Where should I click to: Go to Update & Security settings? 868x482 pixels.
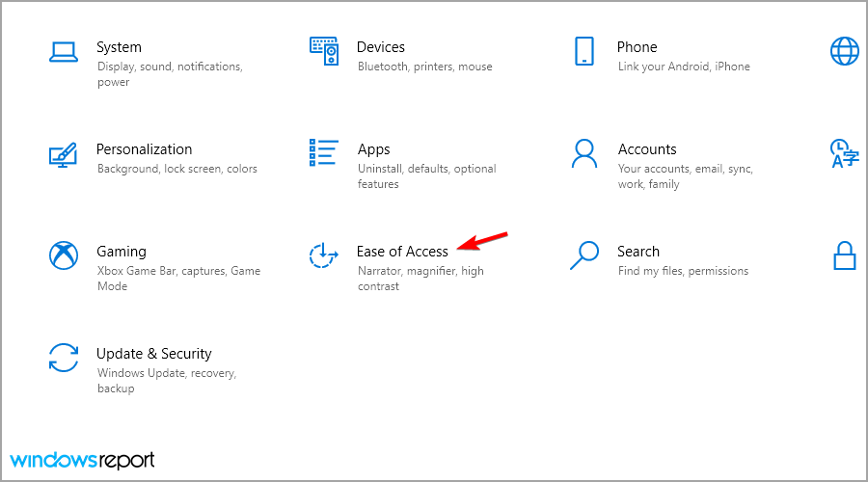[154, 354]
